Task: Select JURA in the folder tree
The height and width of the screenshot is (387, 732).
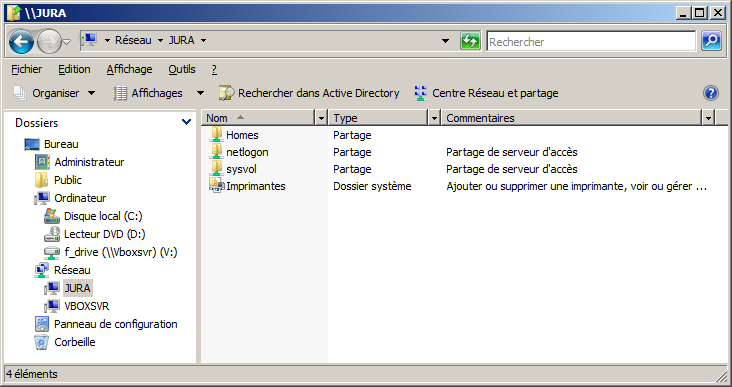Action: pyautogui.click(x=77, y=288)
